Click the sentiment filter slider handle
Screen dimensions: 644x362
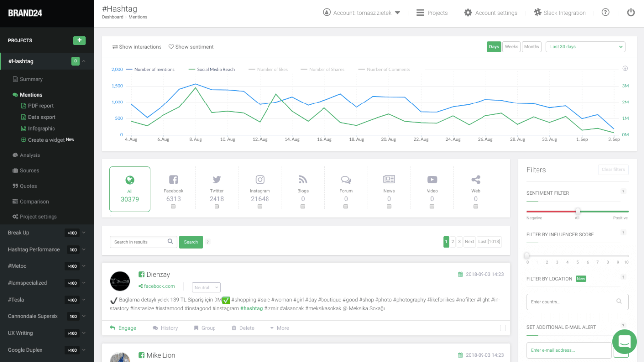(x=577, y=211)
